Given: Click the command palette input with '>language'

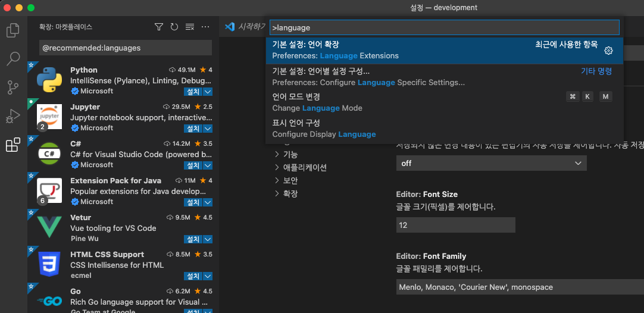Looking at the screenshot, I should (445, 27).
